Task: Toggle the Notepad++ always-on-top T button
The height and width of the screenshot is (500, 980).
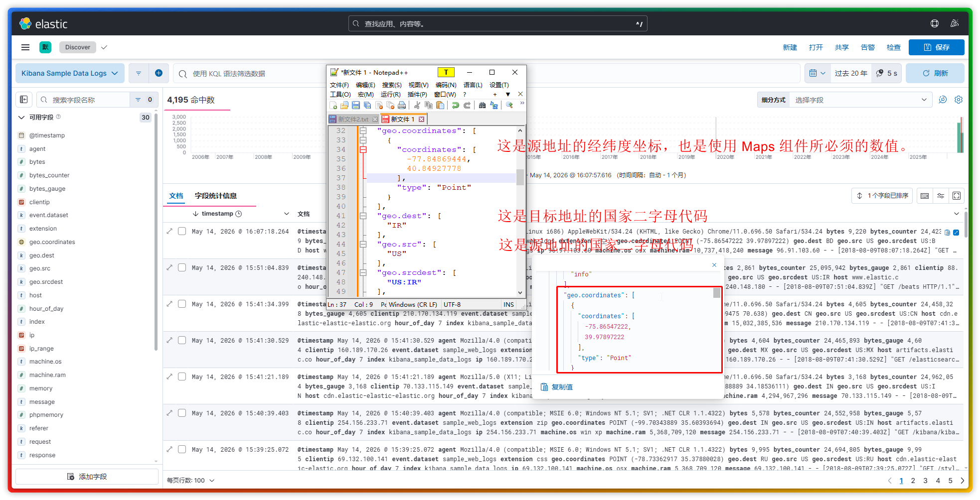Action: click(x=446, y=72)
